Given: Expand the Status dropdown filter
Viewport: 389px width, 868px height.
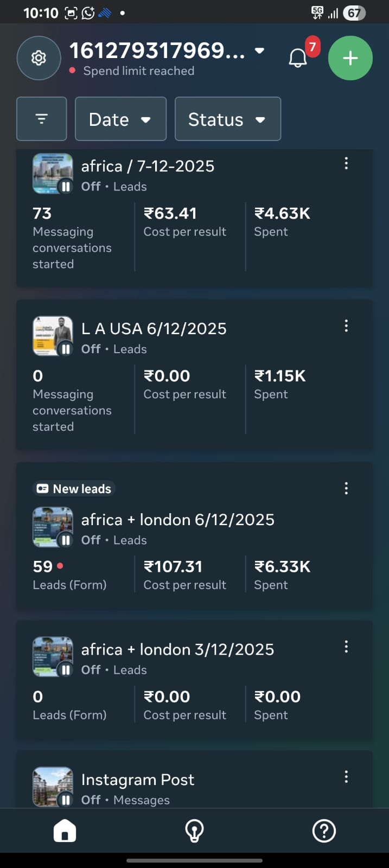Looking at the screenshot, I should (x=228, y=119).
